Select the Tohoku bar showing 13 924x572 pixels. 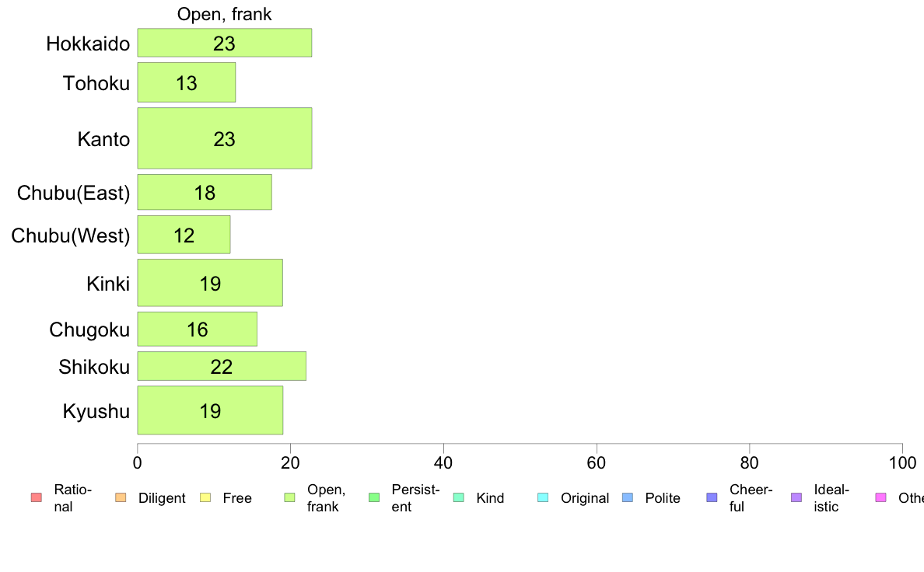coord(186,82)
